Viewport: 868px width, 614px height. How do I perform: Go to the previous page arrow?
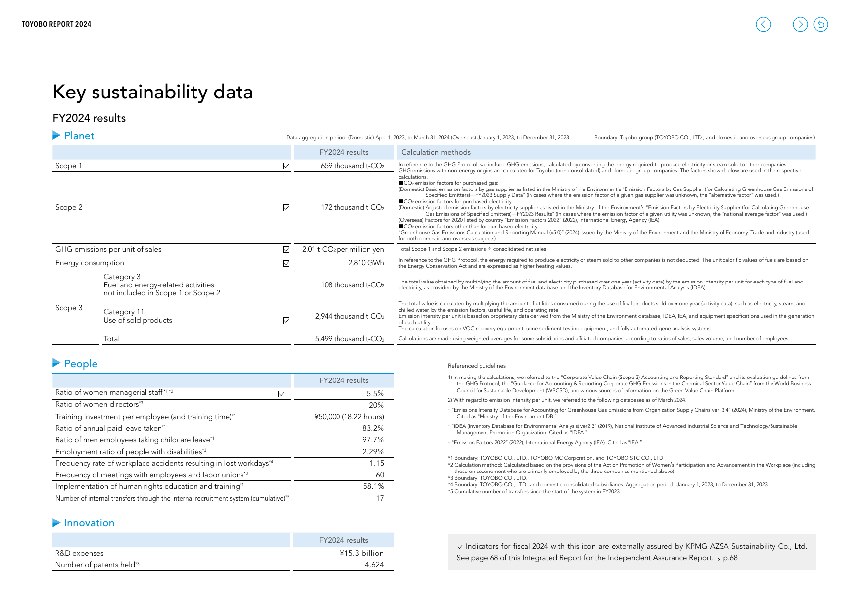tap(763, 24)
